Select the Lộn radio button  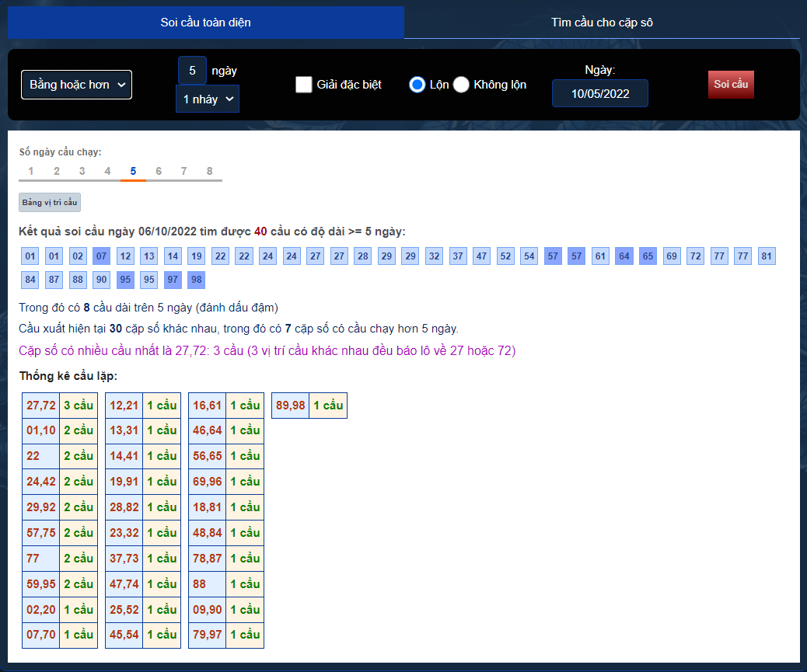417,85
